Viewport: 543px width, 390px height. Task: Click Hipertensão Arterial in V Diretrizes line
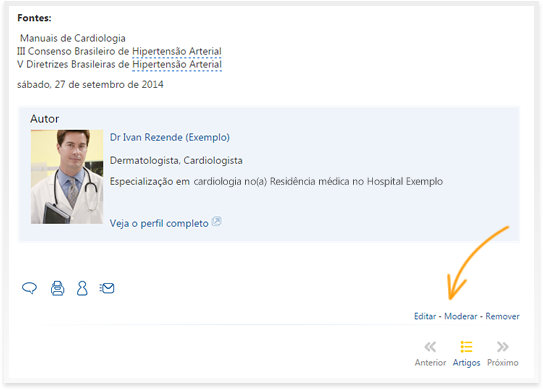(x=177, y=64)
